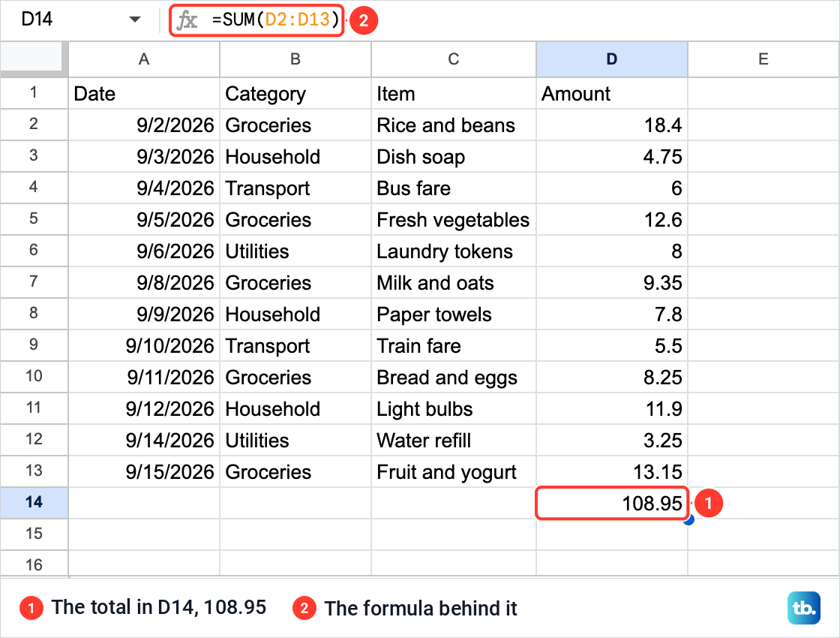Image resolution: width=840 pixels, height=638 pixels.
Task: Click Transport in row 4
Action: tap(295, 188)
